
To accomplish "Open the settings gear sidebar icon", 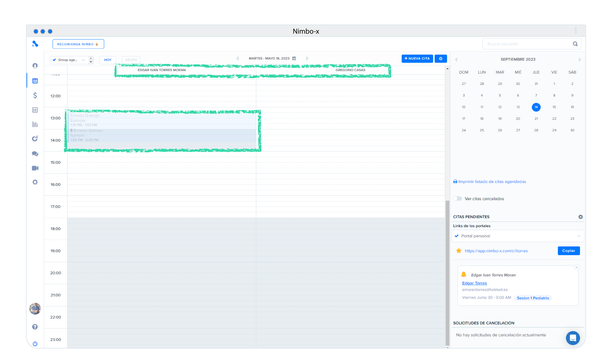I will pos(35,182).
